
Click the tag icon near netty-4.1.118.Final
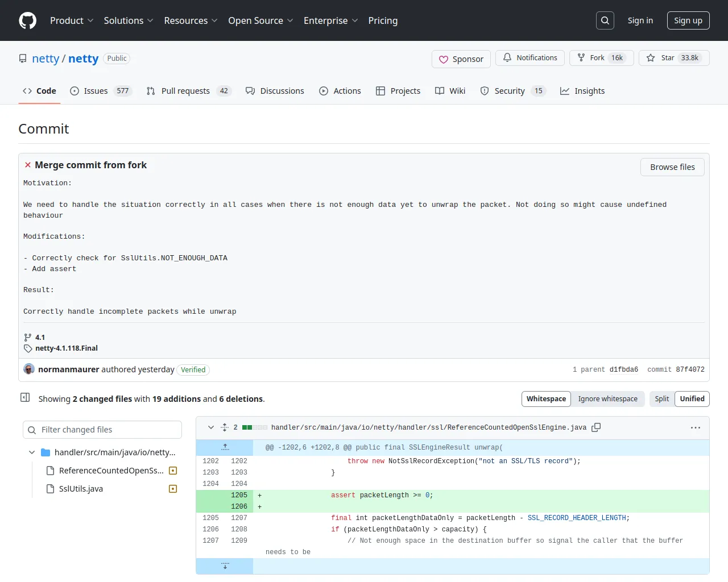coord(28,348)
